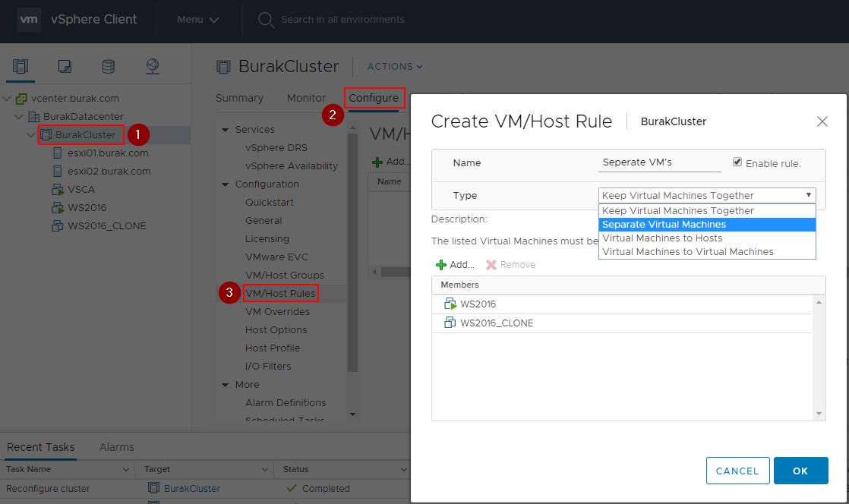Close the Create VM/Host Rule dialog
The image size is (849, 504).
pyautogui.click(x=822, y=121)
